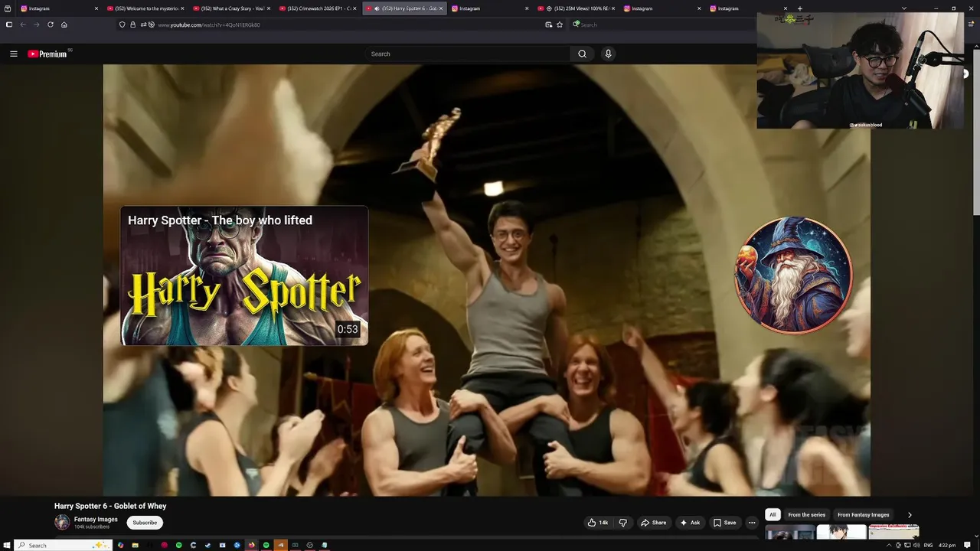Select the From Fantasy Images chip
This screenshot has width=980, height=551.
click(864, 515)
